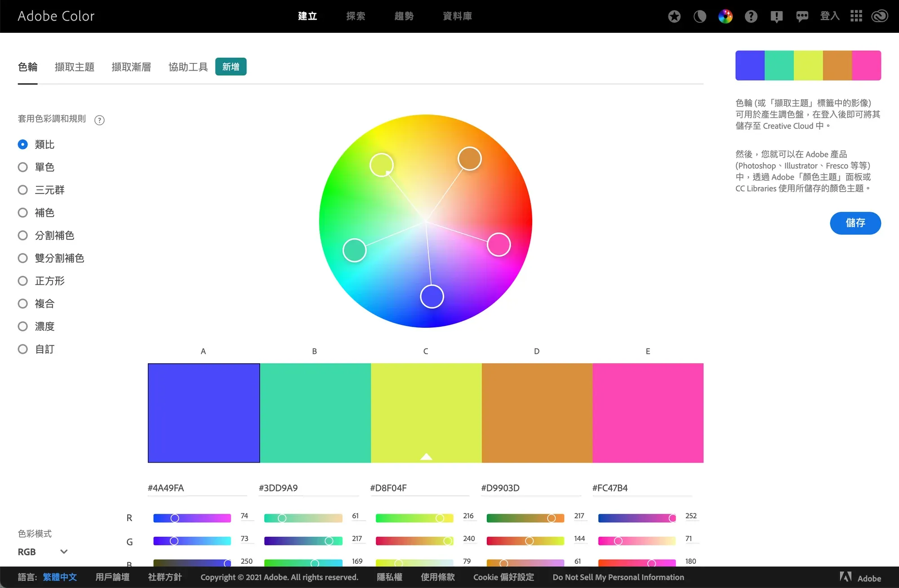899x588 pixels.
Task: Switch to the 協助工具 tab
Action: 188,67
